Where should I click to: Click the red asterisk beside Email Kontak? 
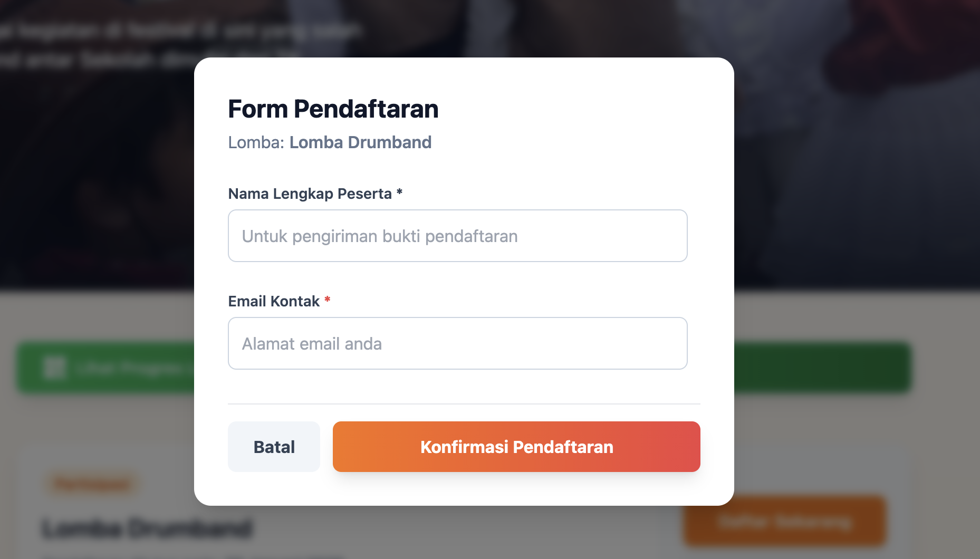pos(327,300)
